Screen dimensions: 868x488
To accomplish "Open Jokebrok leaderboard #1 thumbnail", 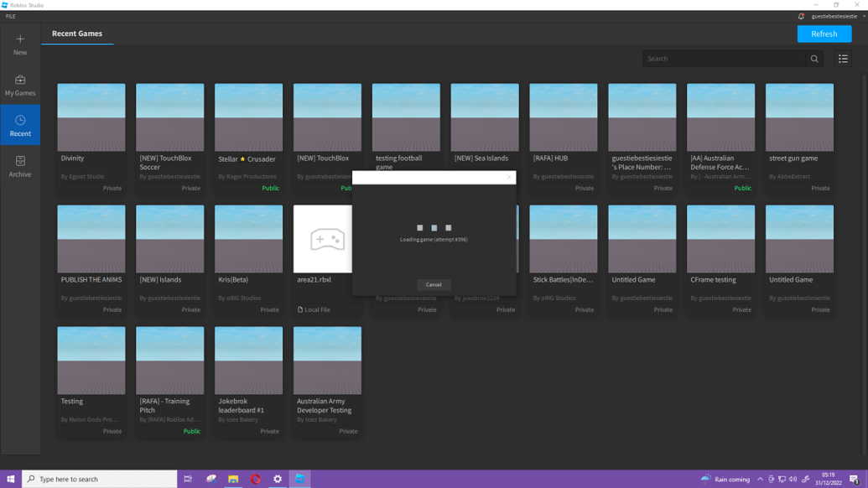I will tap(248, 361).
